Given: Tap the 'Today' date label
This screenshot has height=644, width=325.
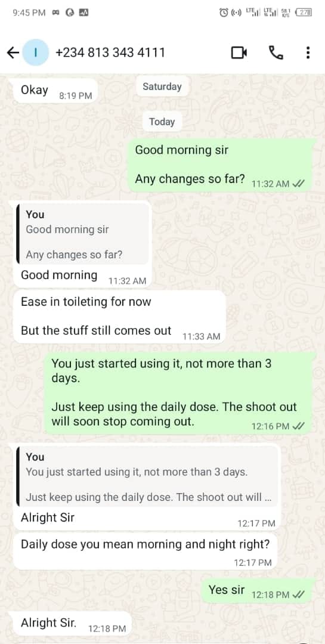Looking at the screenshot, I should coord(162,122).
